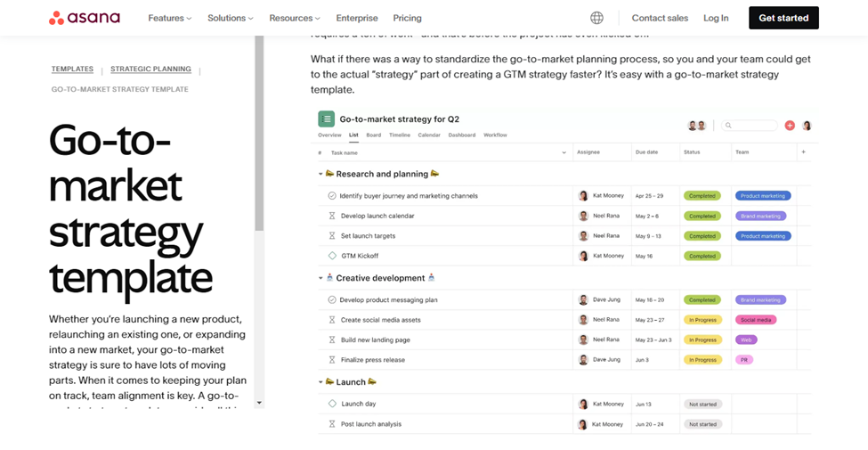868x450 pixels.
Task: Click diamond milestone marker for Launch day
Action: [332, 404]
